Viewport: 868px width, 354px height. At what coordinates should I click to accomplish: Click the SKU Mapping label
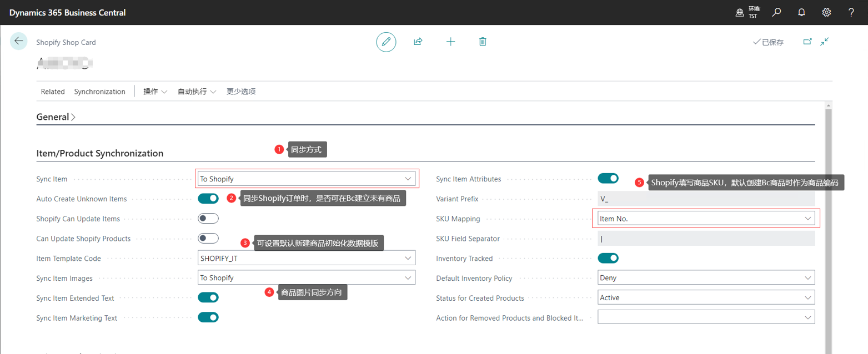coord(458,219)
